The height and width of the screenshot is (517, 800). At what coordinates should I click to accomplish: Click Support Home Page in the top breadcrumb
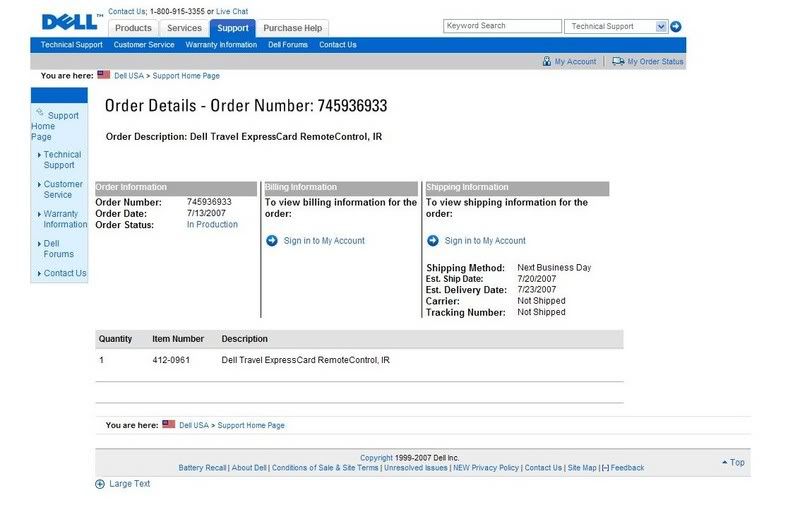point(186,76)
